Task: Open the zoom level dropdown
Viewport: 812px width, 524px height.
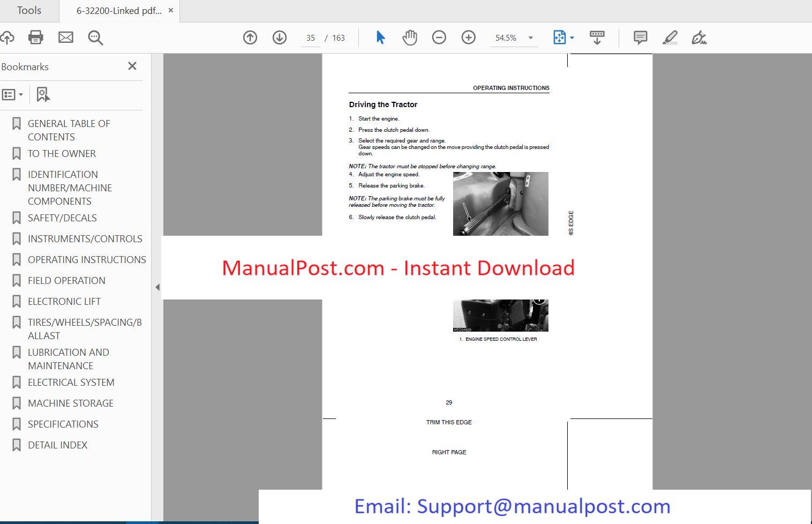Action: (x=531, y=38)
